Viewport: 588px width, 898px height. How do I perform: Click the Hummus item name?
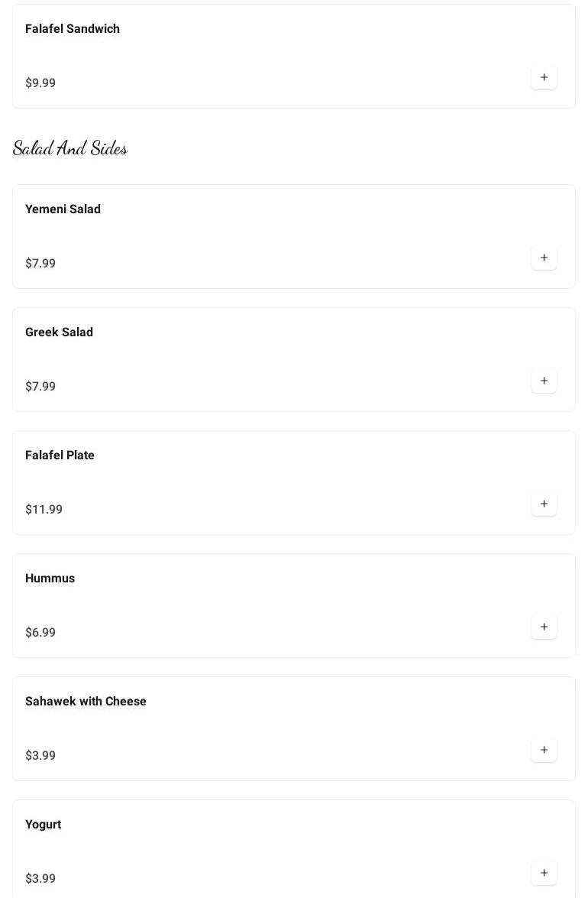(x=50, y=579)
